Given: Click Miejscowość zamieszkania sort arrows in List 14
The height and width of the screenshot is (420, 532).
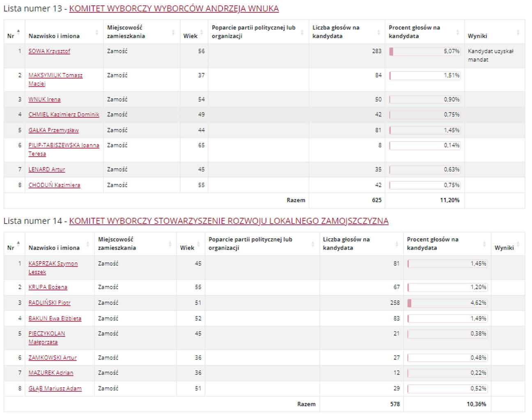Looking at the screenshot, I should pos(170,244).
